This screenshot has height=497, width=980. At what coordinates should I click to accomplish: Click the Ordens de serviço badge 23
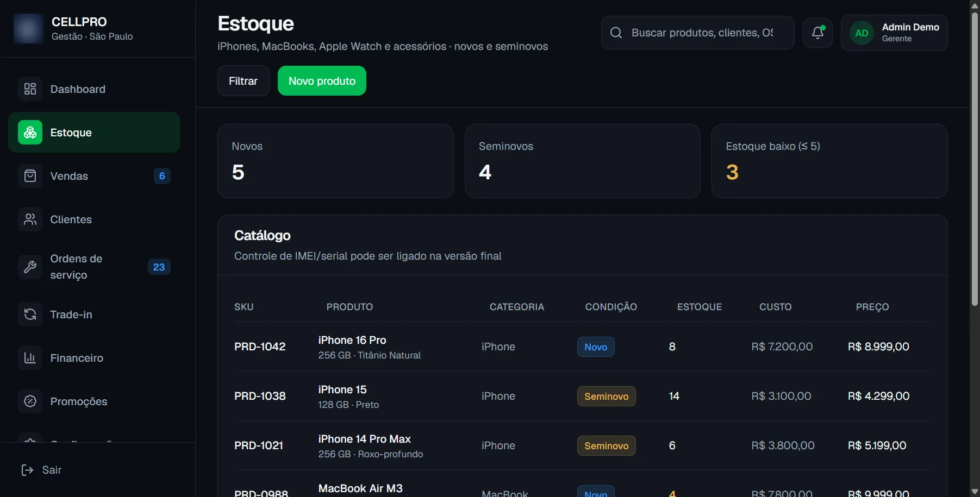(159, 267)
